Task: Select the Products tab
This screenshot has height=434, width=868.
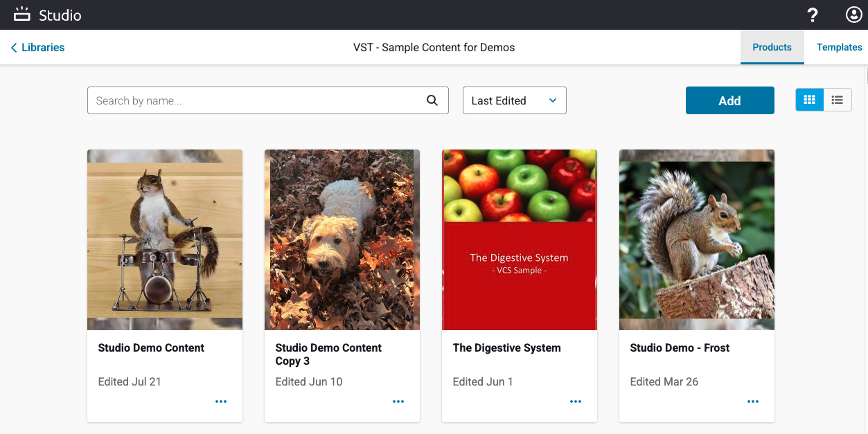Action: 772,47
